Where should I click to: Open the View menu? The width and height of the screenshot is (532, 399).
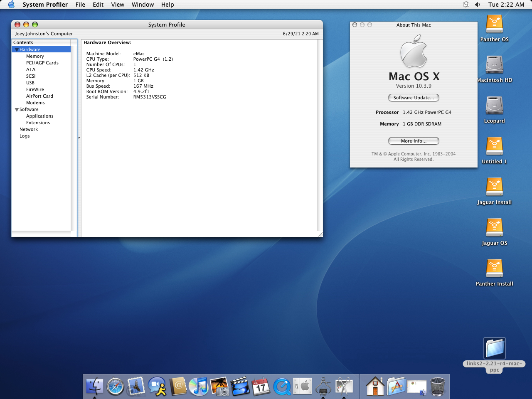click(x=118, y=5)
